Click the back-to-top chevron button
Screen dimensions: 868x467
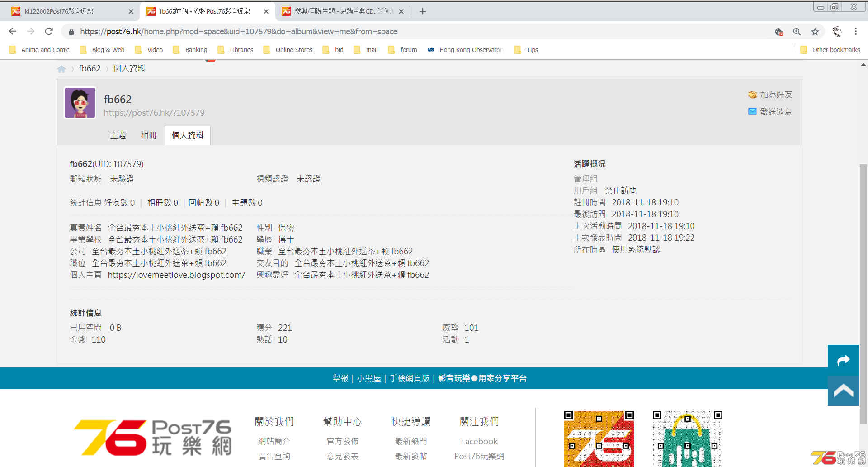(x=843, y=391)
